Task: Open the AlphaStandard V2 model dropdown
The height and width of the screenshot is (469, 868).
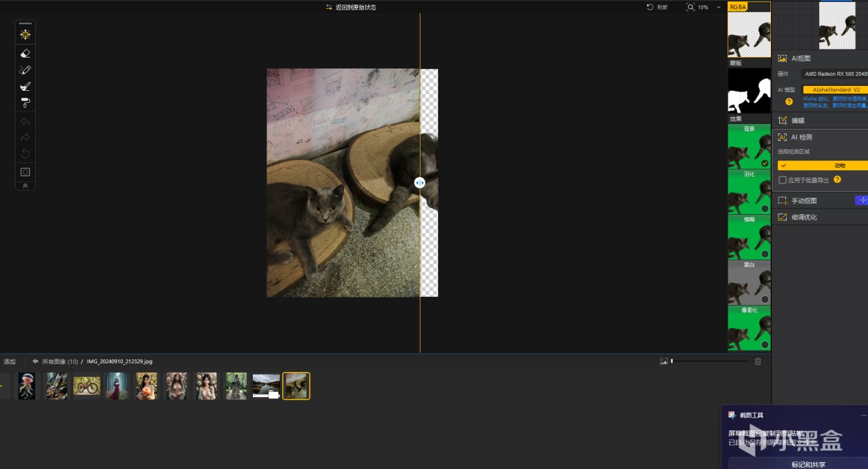Action: tap(835, 89)
